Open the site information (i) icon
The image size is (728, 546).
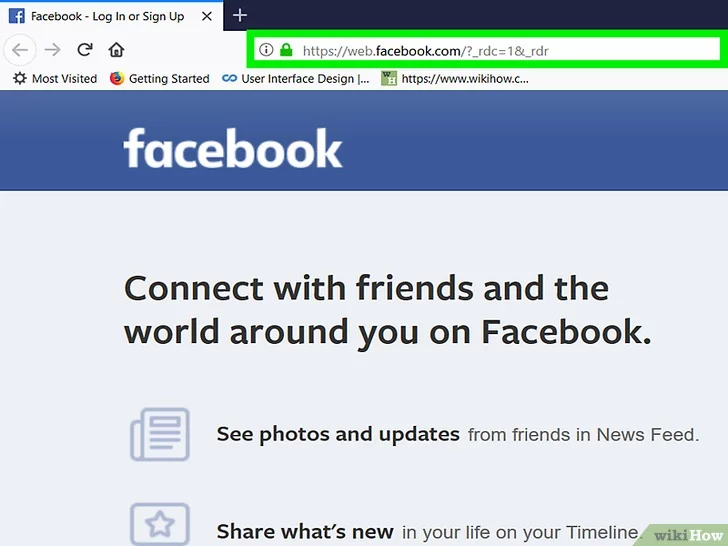266,49
